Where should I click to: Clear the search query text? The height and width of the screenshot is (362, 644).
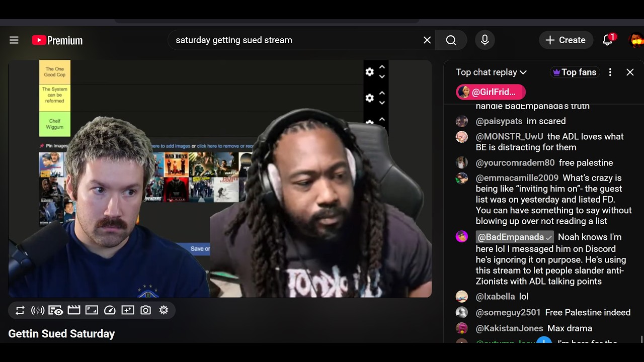click(427, 40)
